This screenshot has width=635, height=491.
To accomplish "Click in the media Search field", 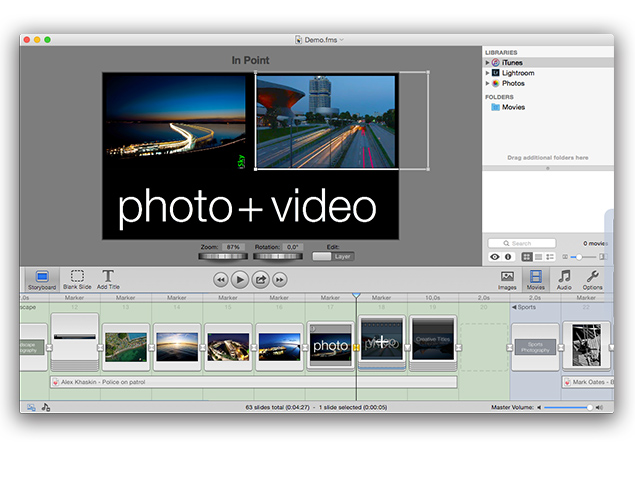I will [x=522, y=243].
